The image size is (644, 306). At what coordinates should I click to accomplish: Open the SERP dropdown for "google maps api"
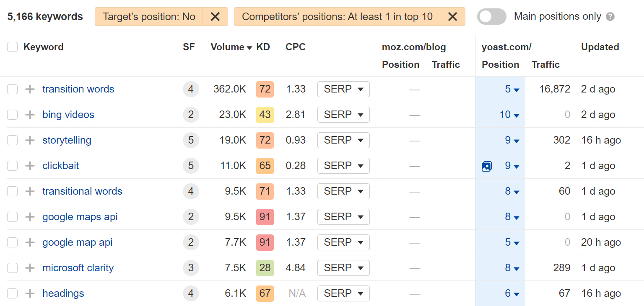click(x=343, y=217)
